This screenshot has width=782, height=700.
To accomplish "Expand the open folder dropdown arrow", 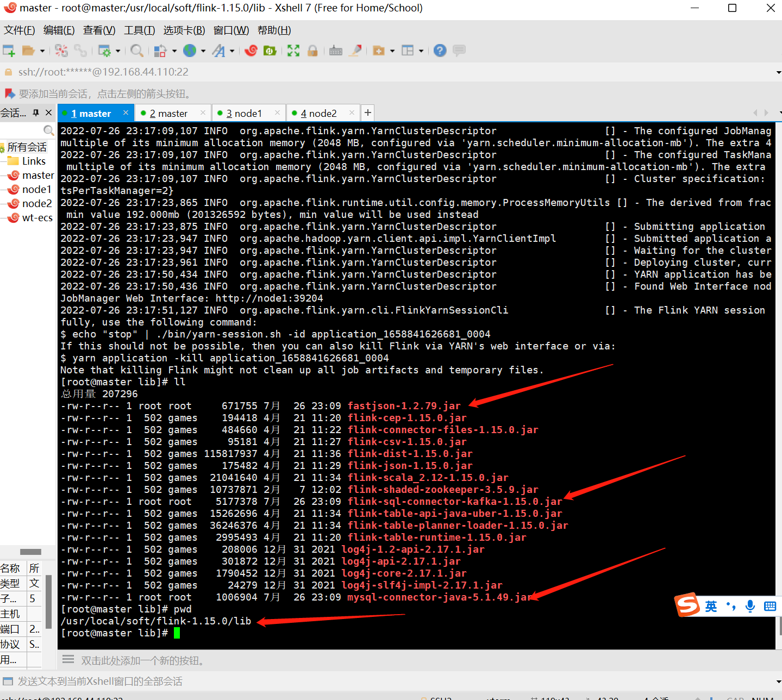I will 42,51.
